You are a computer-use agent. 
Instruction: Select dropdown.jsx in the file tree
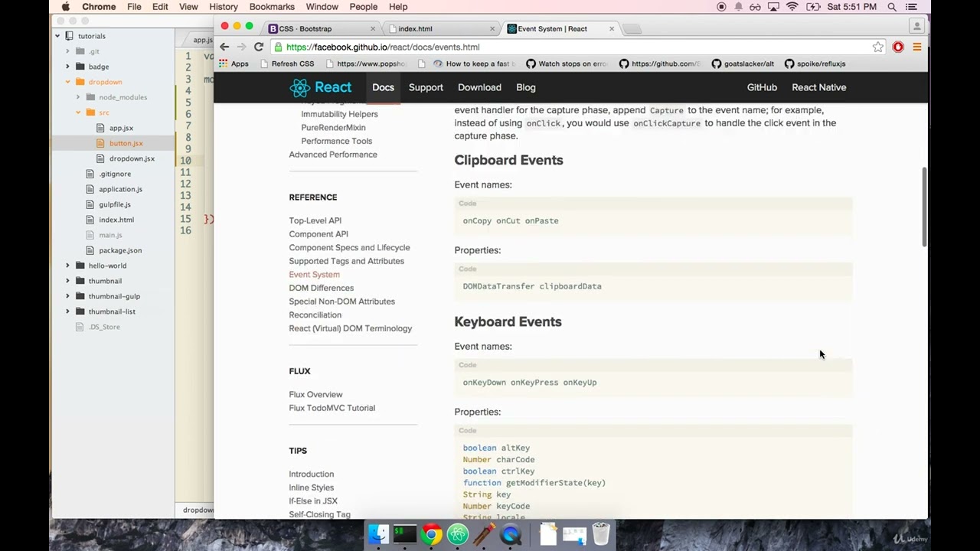pos(132,158)
